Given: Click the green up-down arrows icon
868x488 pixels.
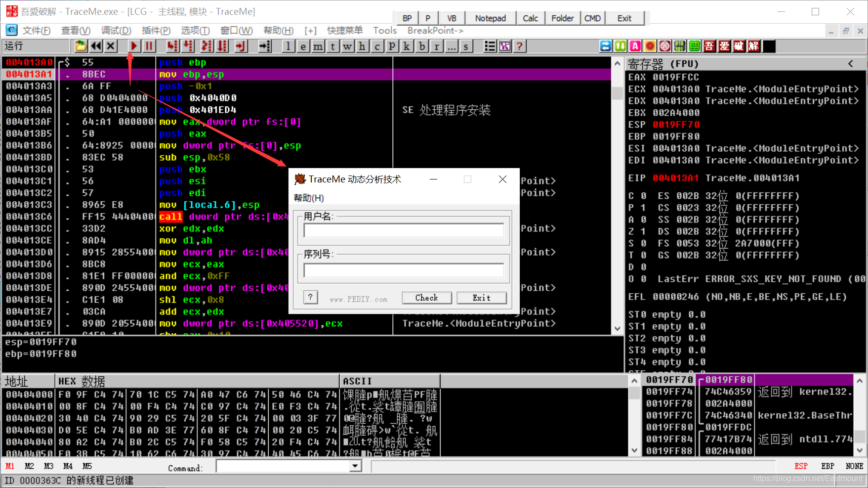Looking at the screenshot, I should tap(620, 46).
